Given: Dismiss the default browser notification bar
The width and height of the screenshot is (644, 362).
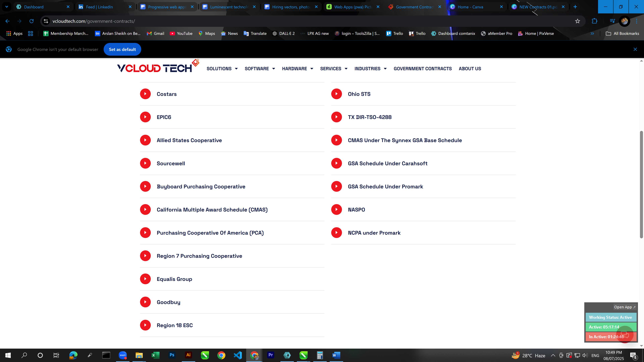Looking at the screenshot, I should [635, 49].
